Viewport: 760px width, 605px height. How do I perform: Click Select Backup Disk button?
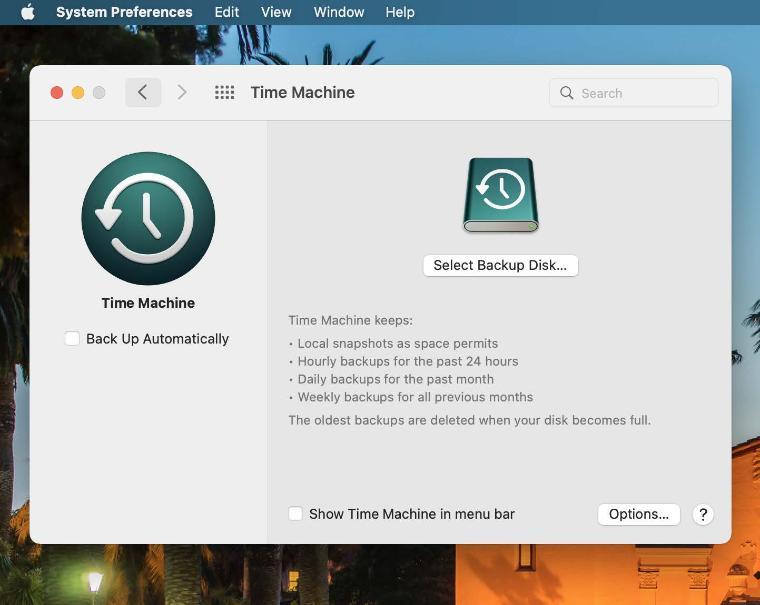coord(500,266)
